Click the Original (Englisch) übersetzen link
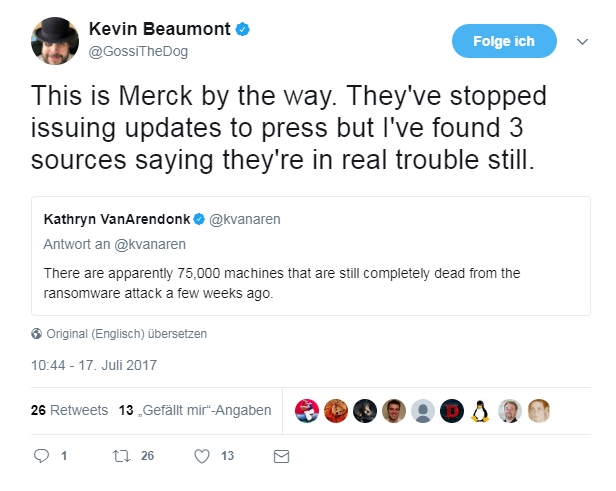Image resolution: width=616 pixels, height=491 pixels. point(127,334)
